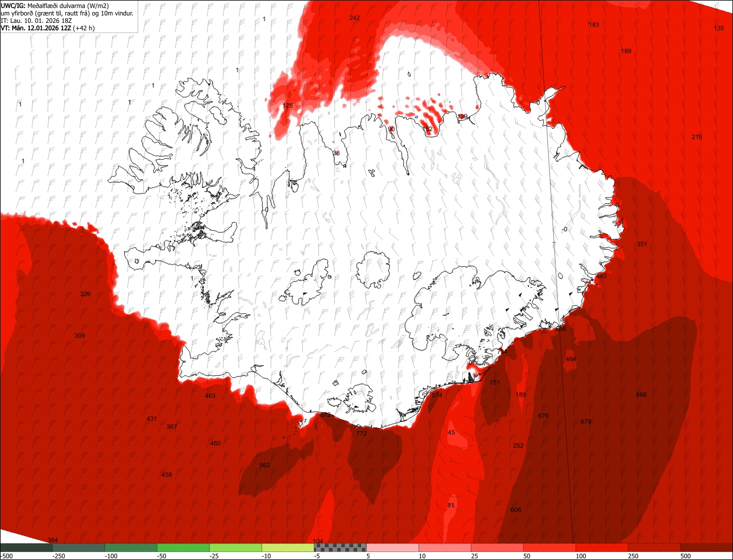Select the pale pink swatch between 5 and 10
The width and height of the screenshot is (733, 560).
(x=392, y=547)
